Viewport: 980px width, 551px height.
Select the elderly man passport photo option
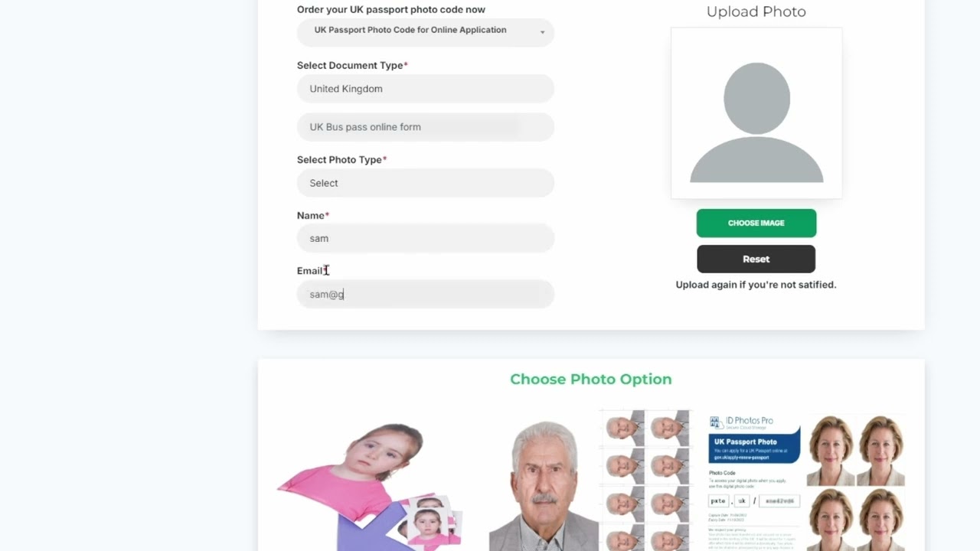[542, 486]
